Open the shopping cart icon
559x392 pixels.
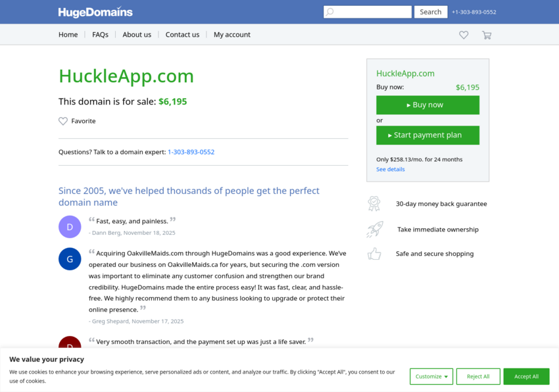click(x=487, y=35)
